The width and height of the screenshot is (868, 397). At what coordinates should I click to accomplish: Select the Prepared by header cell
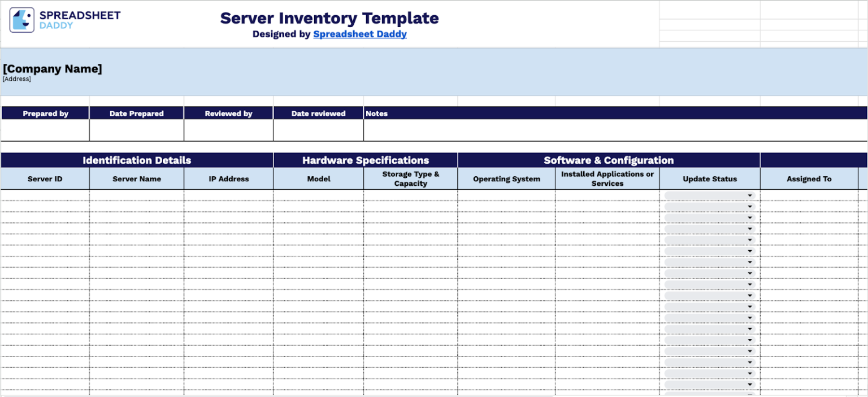coord(45,113)
